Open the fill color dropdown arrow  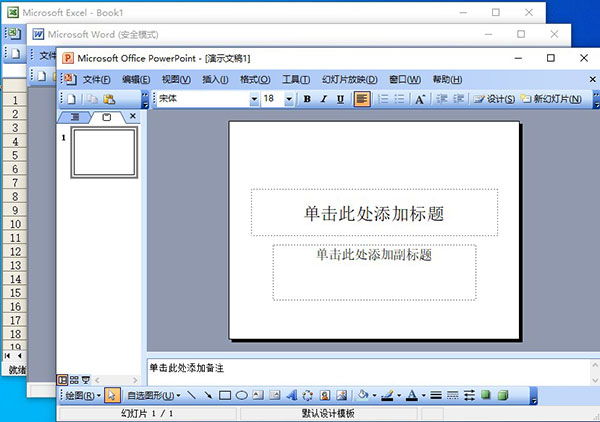375,395
